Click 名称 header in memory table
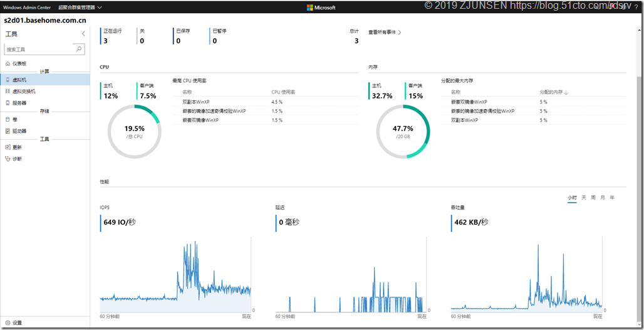 pyautogui.click(x=456, y=92)
